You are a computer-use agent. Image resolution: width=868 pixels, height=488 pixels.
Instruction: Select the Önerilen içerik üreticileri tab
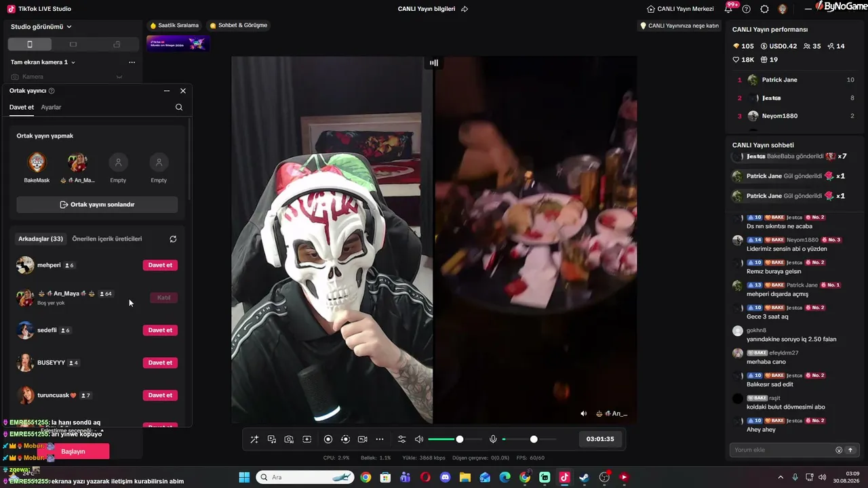[107, 239]
